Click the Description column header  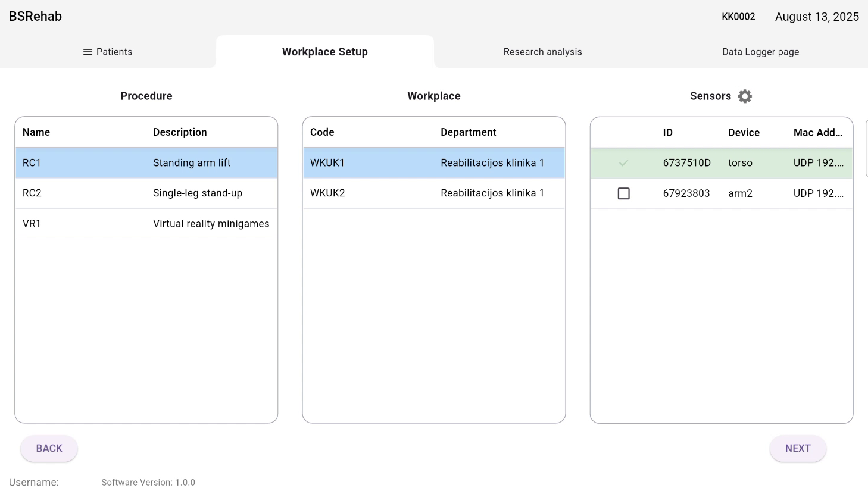pyautogui.click(x=180, y=132)
